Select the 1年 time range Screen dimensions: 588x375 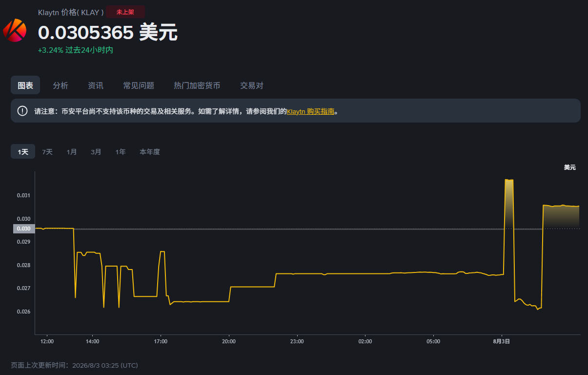(121, 152)
